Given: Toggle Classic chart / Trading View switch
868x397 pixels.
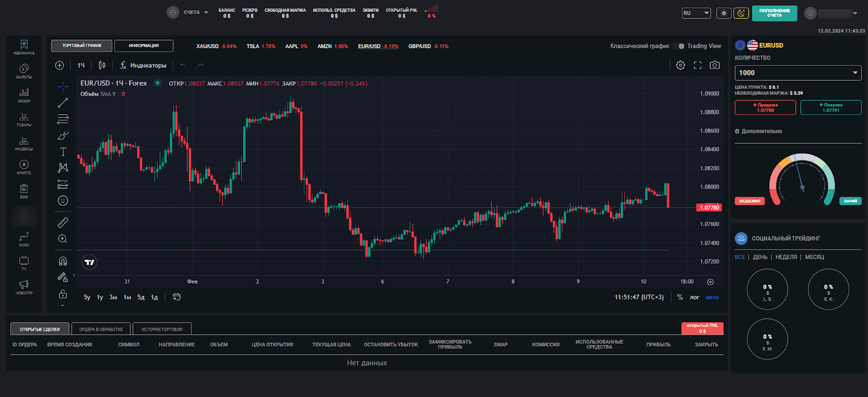Looking at the screenshot, I should 681,46.
